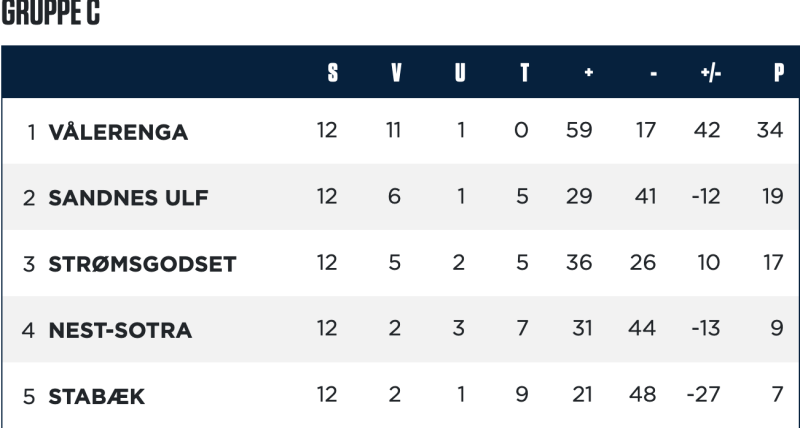Select the Sandnes Ulf team row
The height and width of the screenshot is (428, 800).
pyautogui.click(x=401, y=197)
